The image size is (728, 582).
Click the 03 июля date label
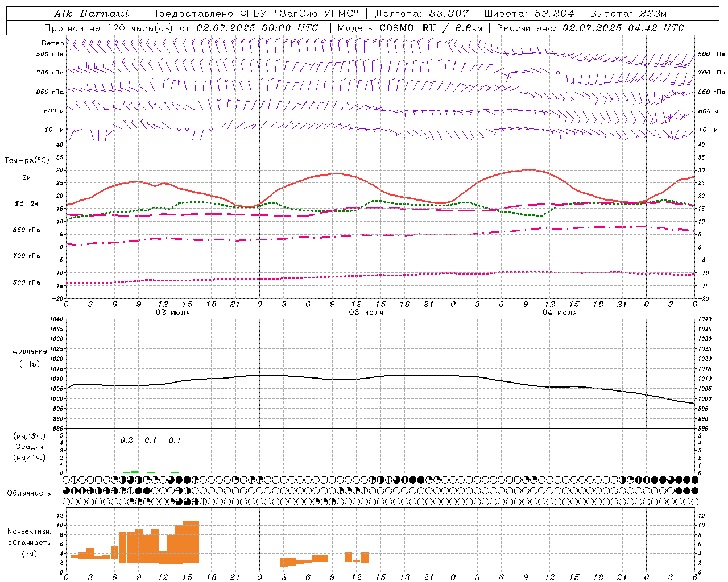366,313
